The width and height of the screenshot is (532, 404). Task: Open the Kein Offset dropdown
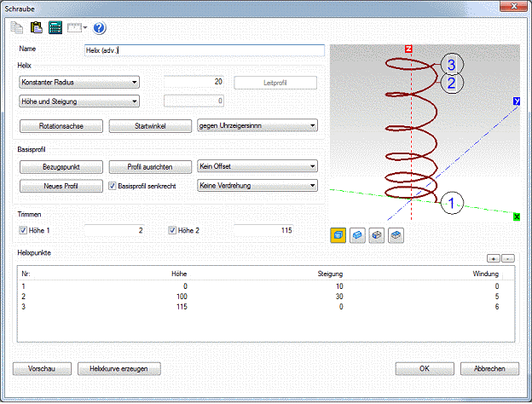257,166
